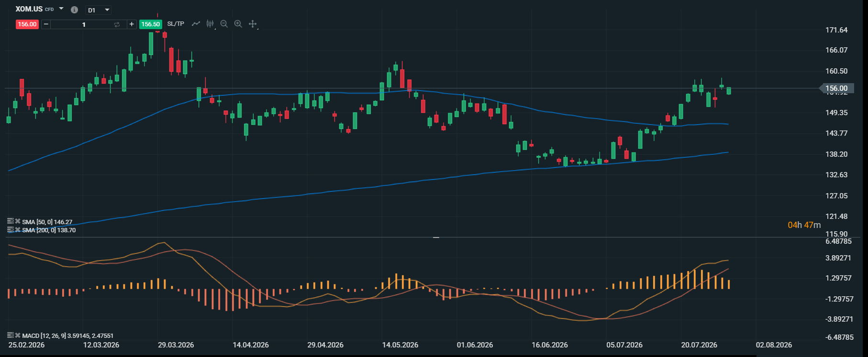Remove the MACD indicator
868x357 pixels.
point(18,335)
